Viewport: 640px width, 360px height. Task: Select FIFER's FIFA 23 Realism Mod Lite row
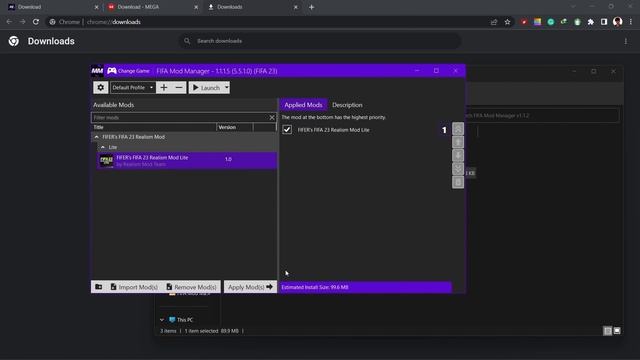[187, 160]
